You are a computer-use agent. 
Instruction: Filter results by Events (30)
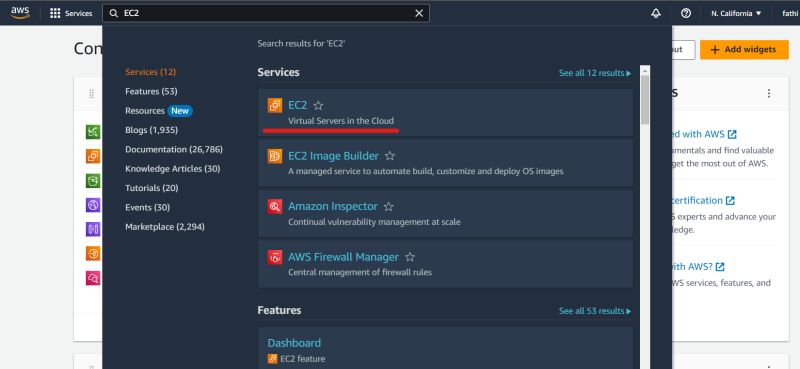click(147, 207)
